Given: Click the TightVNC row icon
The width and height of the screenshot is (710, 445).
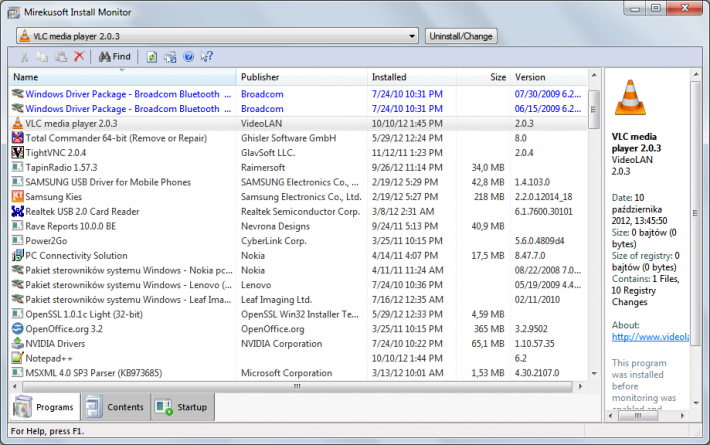Looking at the screenshot, I should click(17, 153).
